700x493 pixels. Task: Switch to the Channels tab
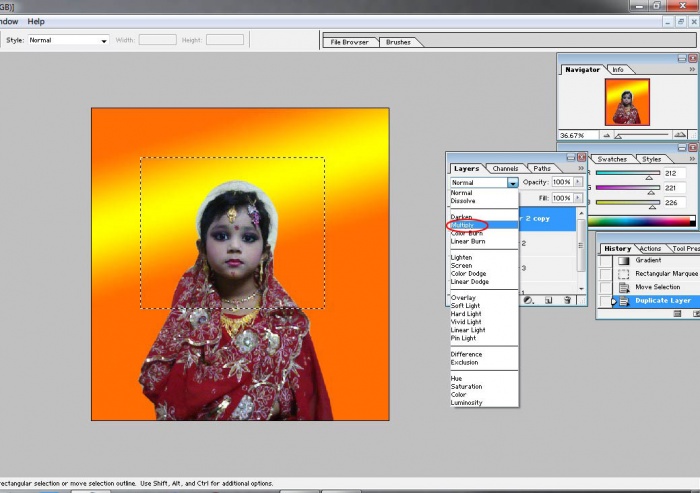(505, 169)
